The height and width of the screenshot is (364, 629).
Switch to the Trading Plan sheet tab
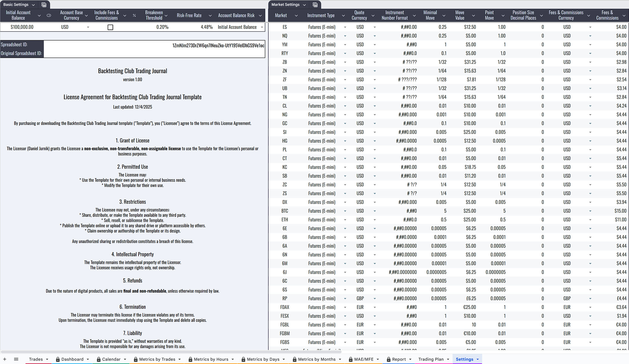pos(430,359)
